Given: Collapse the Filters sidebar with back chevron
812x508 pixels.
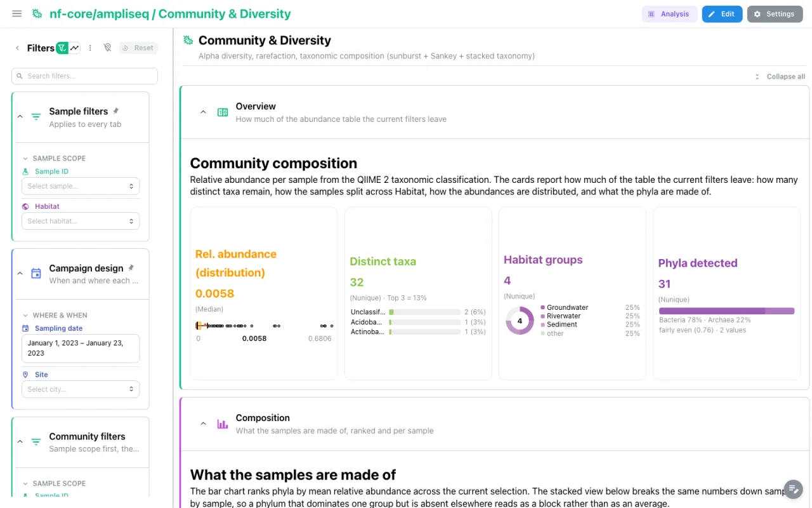Looking at the screenshot, I should 17,48.
